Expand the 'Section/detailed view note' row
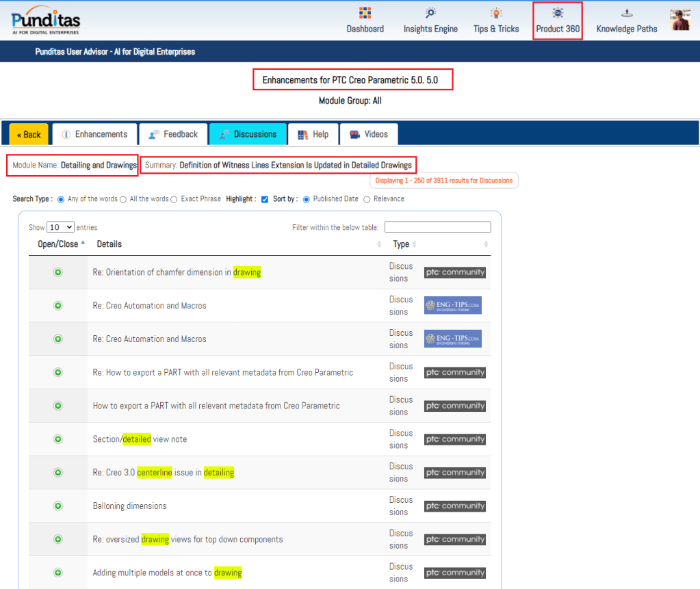 pos(58,439)
